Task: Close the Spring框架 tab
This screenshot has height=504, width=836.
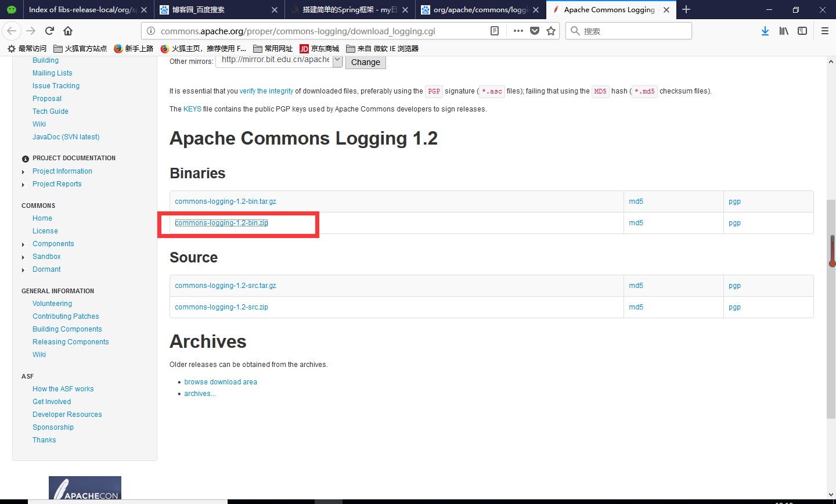Action: tap(405, 10)
